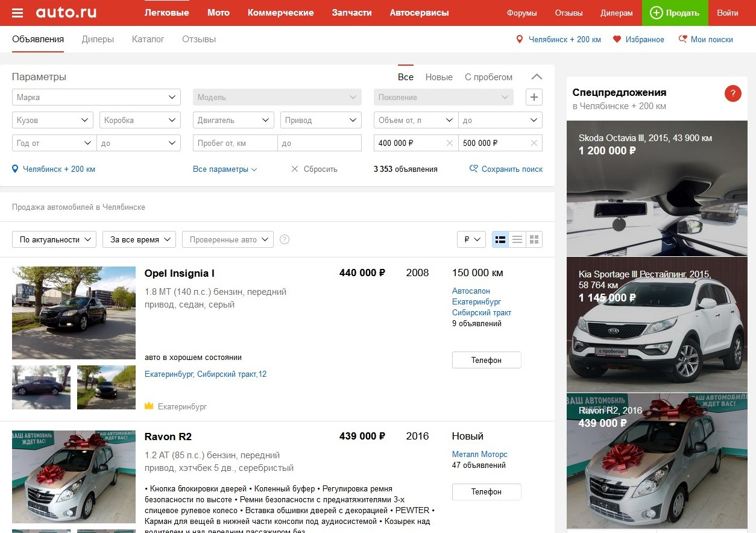The width and height of the screenshot is (756, 533).
Task: Select the С пробегом filter tab
Action: [x=488, y=77]
